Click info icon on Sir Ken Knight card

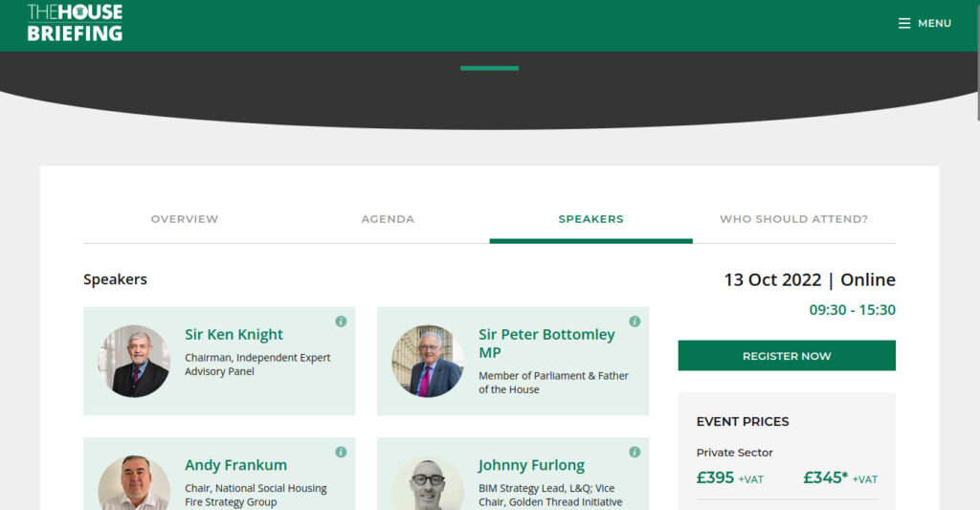[341, 322]
